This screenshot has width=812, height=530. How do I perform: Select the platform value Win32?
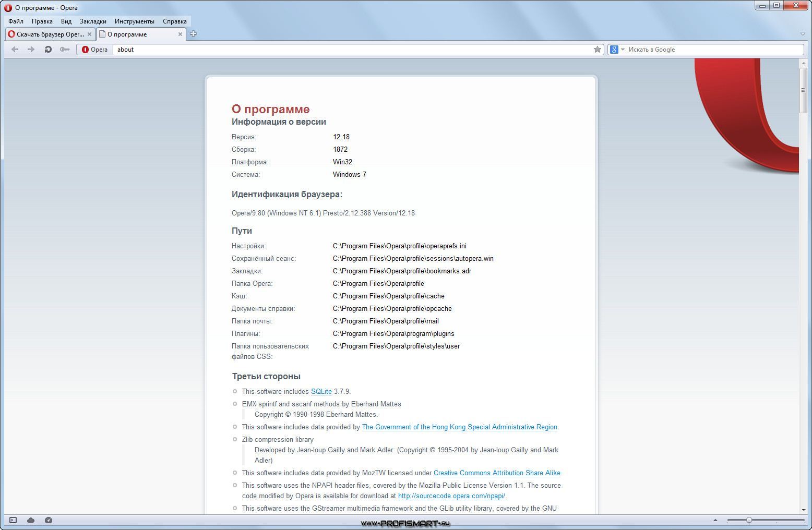pyautogui.click(x=343, y=162)
